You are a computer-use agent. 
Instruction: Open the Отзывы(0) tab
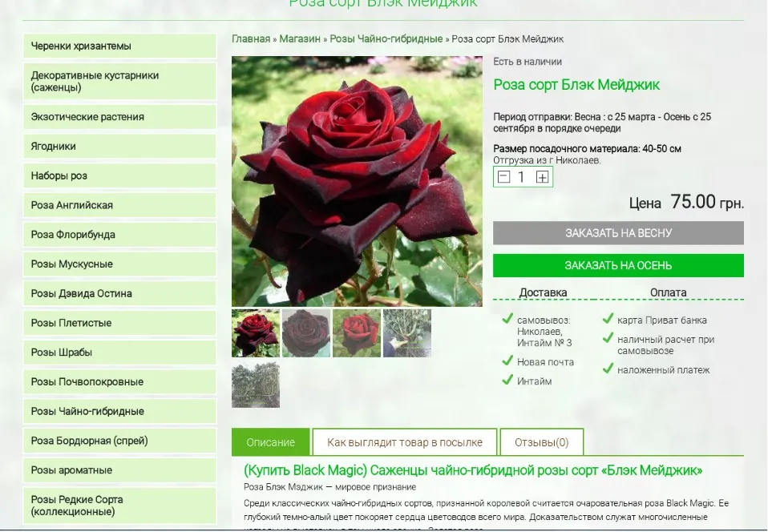coord(542,442)
